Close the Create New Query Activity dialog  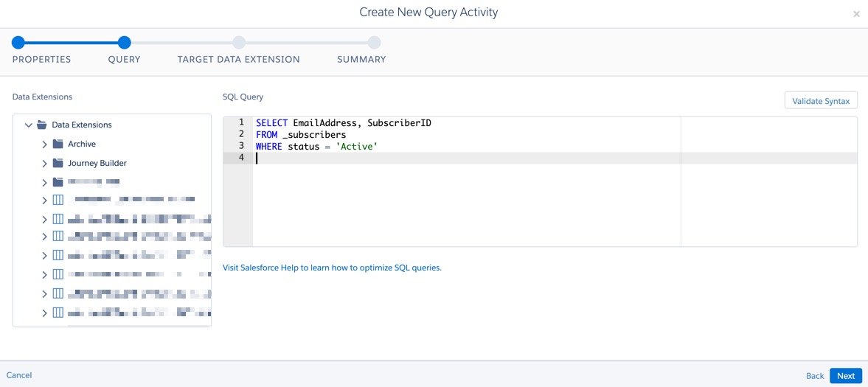click(856, 15)
